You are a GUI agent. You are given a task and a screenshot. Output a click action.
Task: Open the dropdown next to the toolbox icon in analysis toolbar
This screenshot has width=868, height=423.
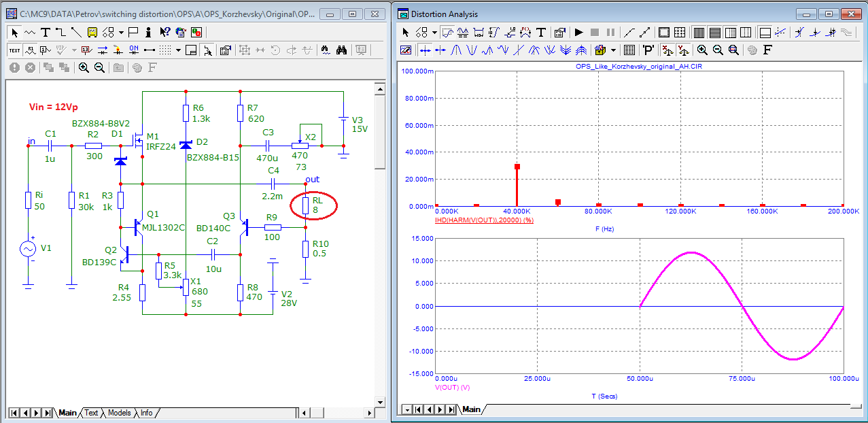click(613, 50)
